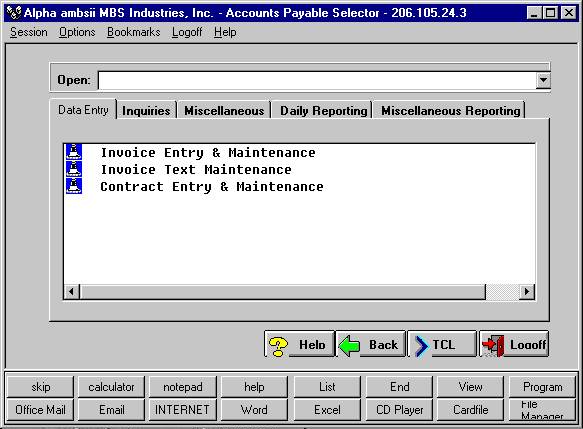
Task: Click the INTERNET button
Action: (x=182, y=410)
